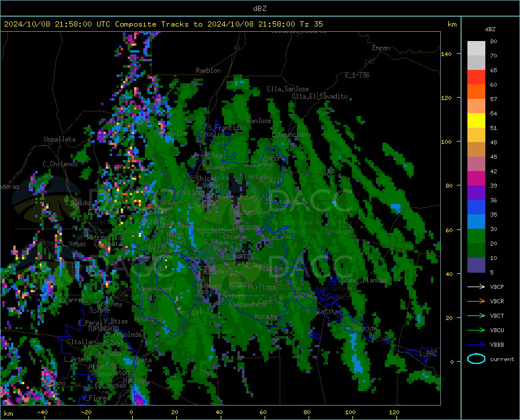Click the Clla.SanJose label
Viewport: 520px width, 420px height.
click(288, 89)
